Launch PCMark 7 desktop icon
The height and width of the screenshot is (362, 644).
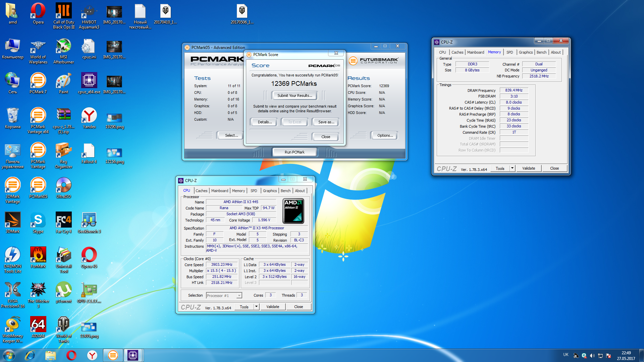coord(38,83)
